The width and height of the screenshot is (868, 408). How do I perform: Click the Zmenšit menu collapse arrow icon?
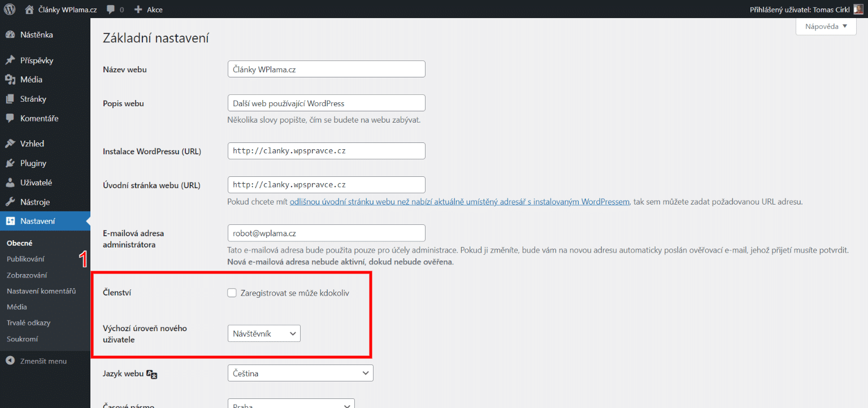pos(10,361)
